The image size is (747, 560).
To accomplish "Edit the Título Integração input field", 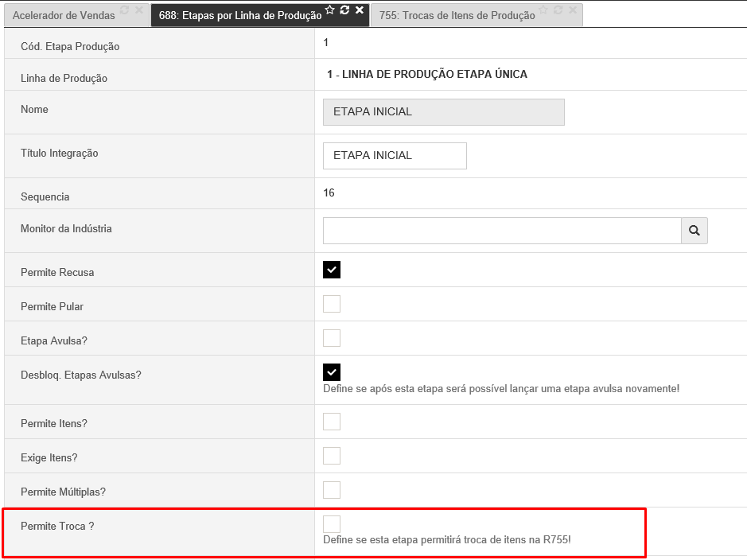I will click(395, 156).
